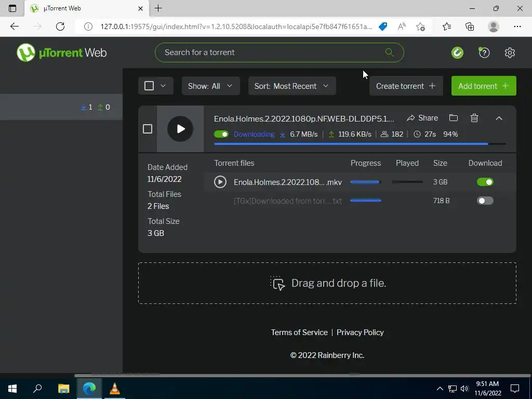Open the torrent's containing folder icon
Image resolution: width=532 pixels, height=399 pixels.
point(453,118)
